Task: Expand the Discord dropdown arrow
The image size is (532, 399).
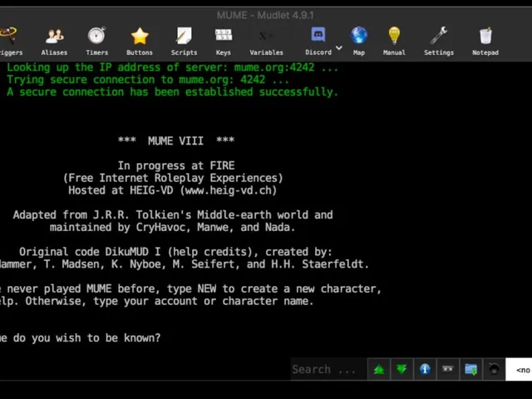Action: tap(338, 48)
